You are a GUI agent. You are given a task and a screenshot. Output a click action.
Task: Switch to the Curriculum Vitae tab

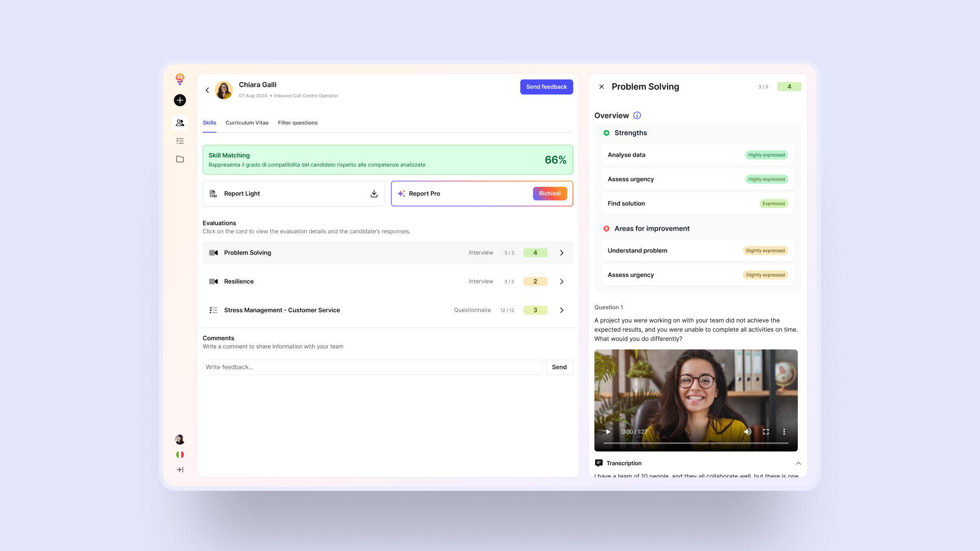pyautogui.click(x=247, y=123)
